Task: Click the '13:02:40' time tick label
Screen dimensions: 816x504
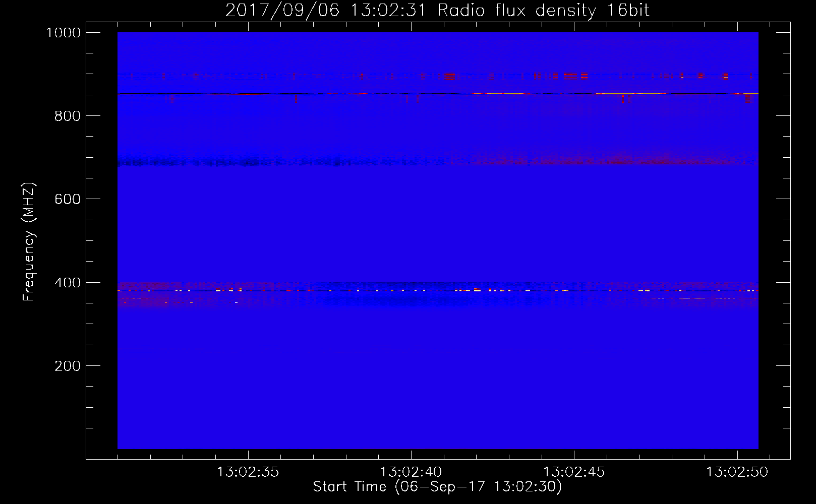Action: [411, 472]
